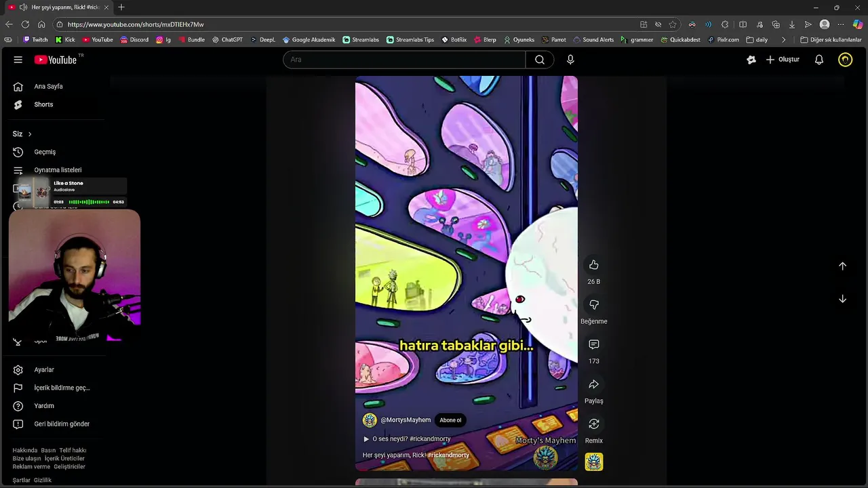Screen dimensions: 868x488
Task: Toggle split screen view icon
Action: pyautogui.click(x=743, y=24)
